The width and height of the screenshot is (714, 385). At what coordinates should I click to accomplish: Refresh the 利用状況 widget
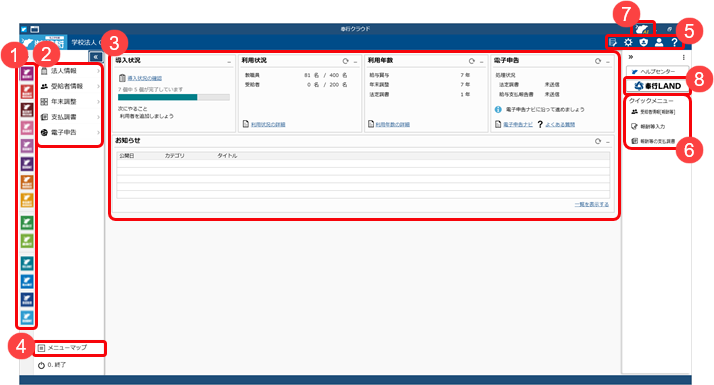click(x=346, y=61)
